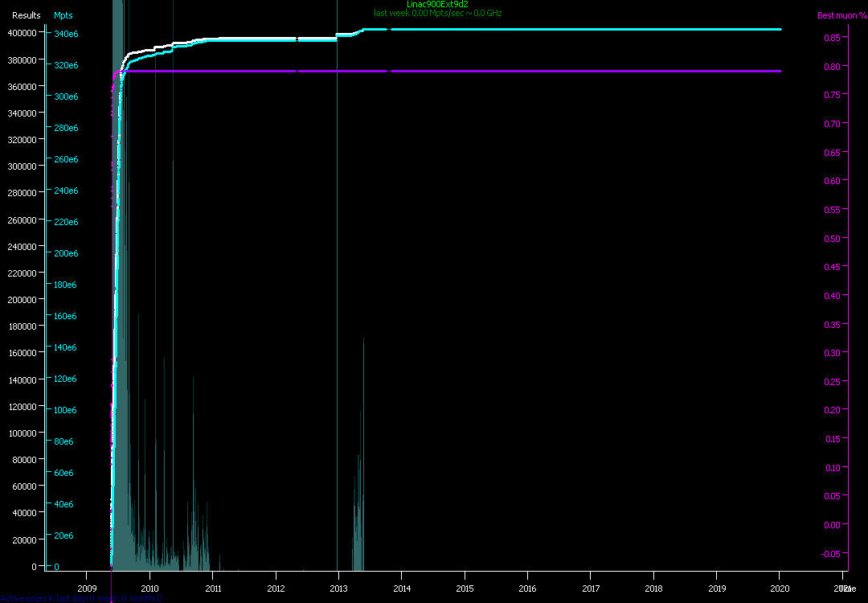Click the magenta 'Best muon %' axis label
Image resolution: width=868 pixels, height=603 pixels.
[x=837, y=15]
